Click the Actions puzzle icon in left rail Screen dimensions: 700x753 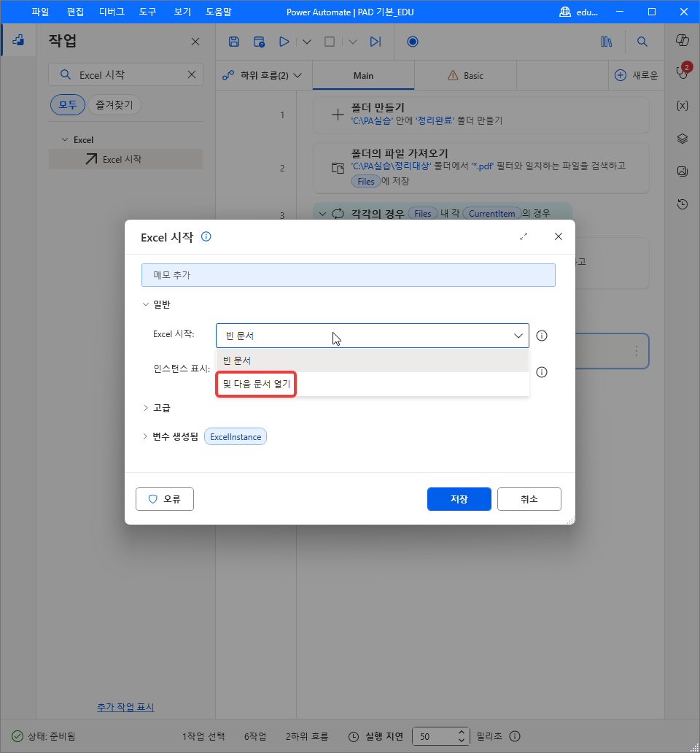coord(18,40)
